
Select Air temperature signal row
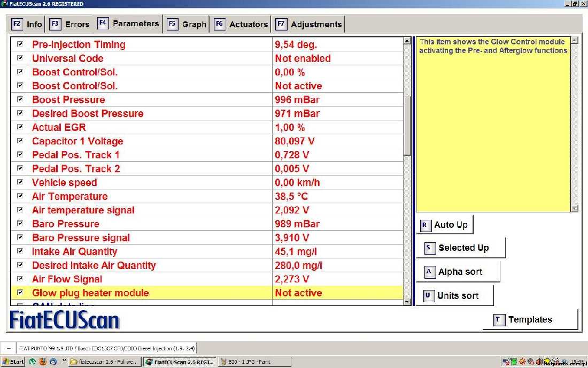coord(207,210)
